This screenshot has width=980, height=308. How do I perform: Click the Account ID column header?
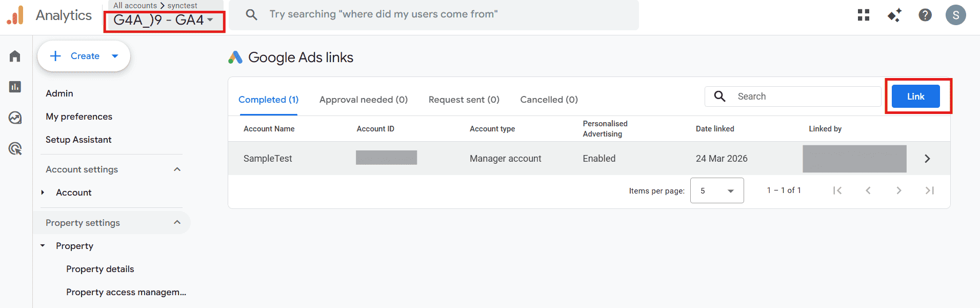pyautogui.click(x=375, y=129)
